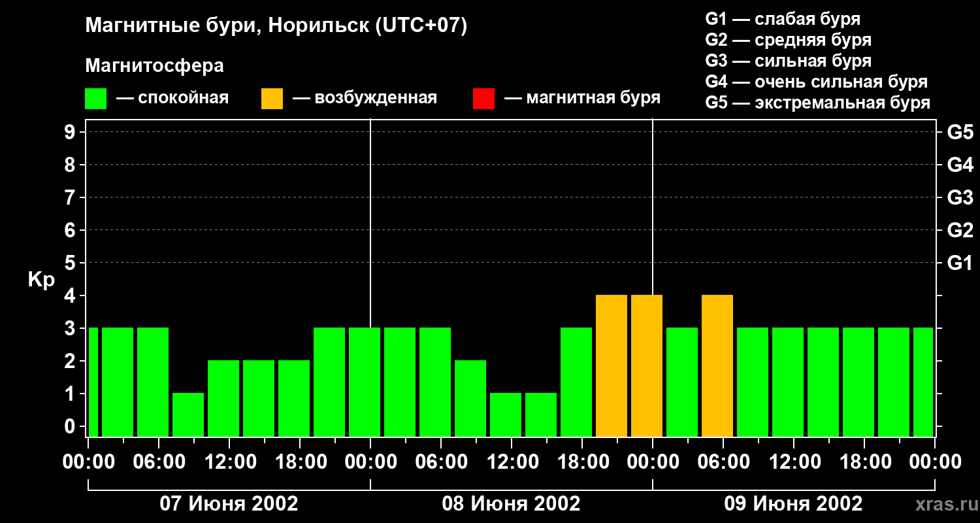The width and height of the screenshot is (980, 523).
Task: Click the yellow bar crossing midnight into 09 Июня
Action: pos(647,365)
